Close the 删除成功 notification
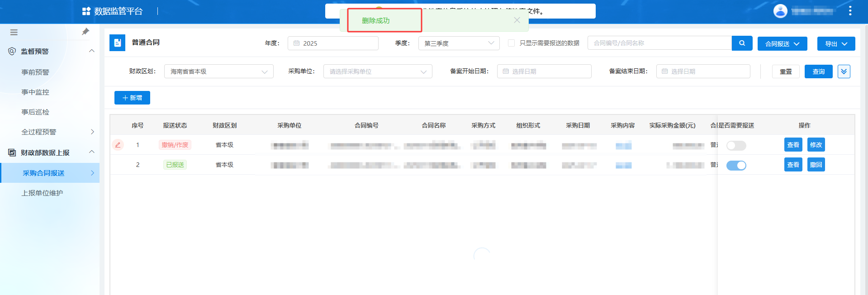 (517, 20)
